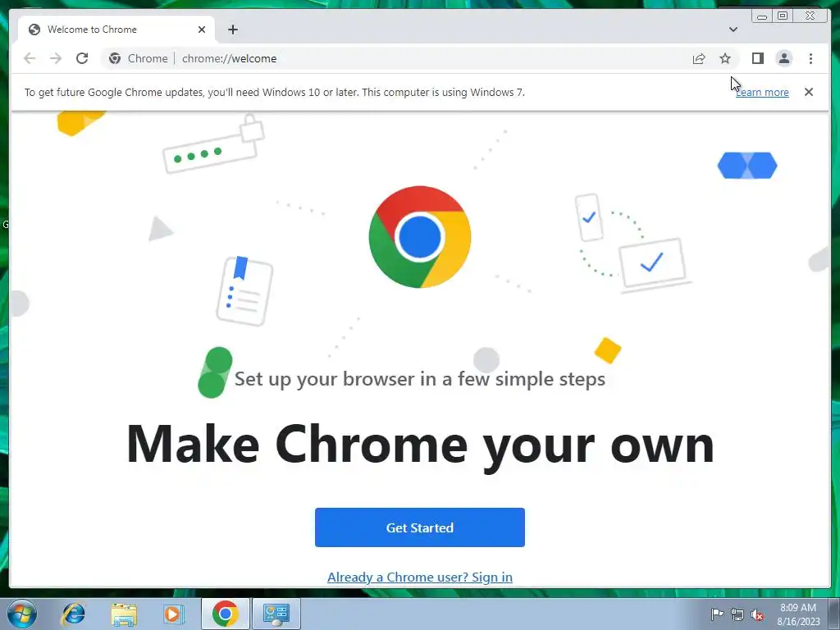This screenshot has width=840, height=630.
Task: Open Action Center flag in tray
Action: pos(716,614)
